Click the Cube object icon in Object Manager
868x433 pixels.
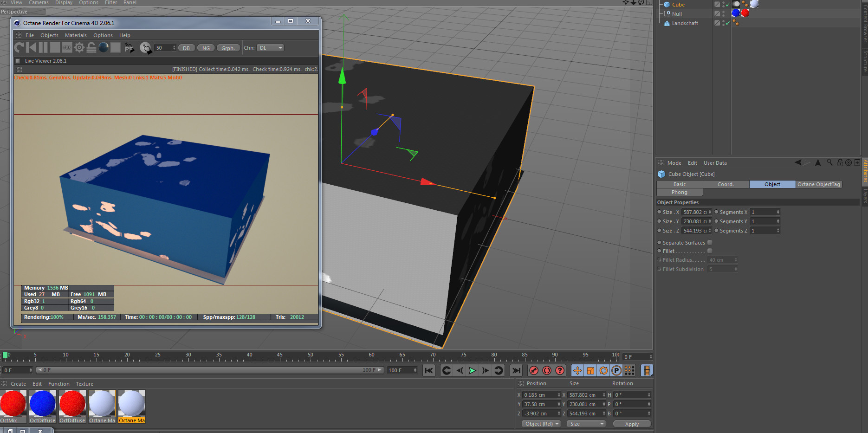point(667,5)
